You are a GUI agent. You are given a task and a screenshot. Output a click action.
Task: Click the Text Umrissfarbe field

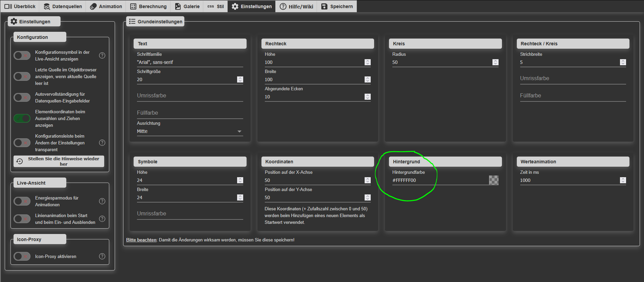(190, 96)
